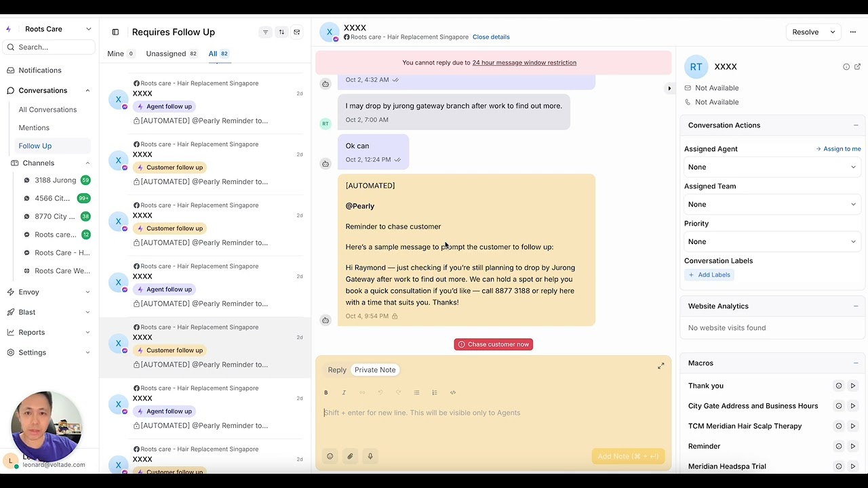
Task: Click the play arrow next to Thank you macro
Action: [853, 386]
